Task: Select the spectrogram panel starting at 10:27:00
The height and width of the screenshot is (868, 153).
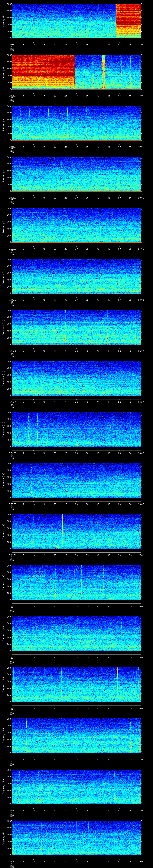Action: [x=76, y=582]
